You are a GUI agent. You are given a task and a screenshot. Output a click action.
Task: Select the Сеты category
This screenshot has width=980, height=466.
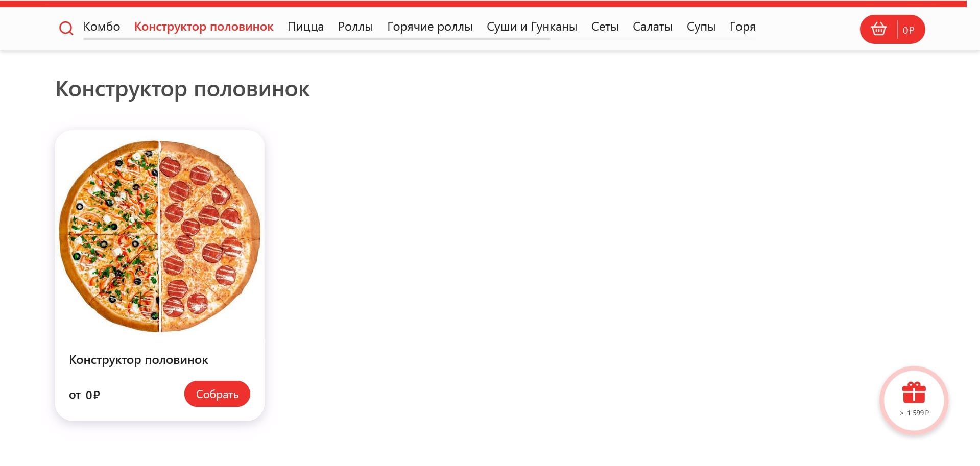605,27
